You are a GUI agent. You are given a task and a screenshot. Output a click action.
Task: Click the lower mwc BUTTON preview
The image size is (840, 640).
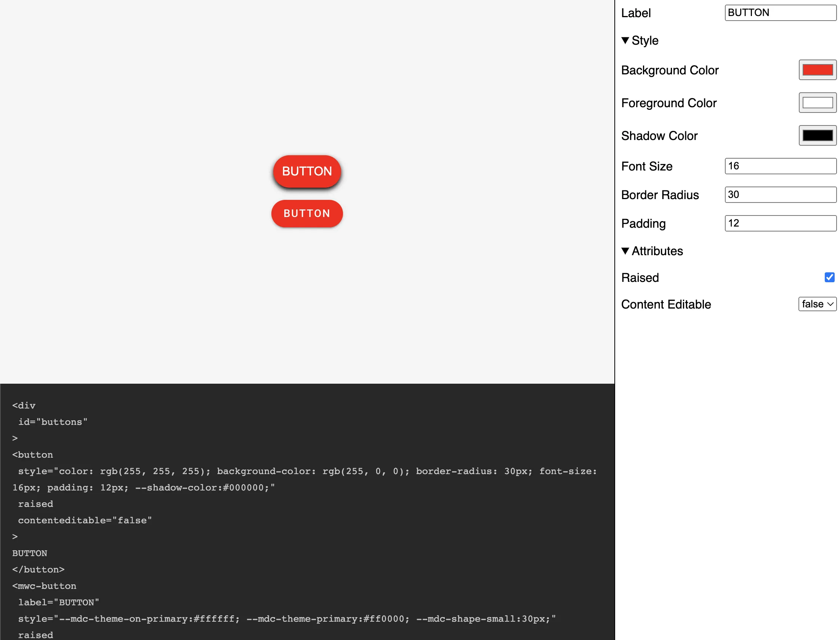(x=307, y=214)
